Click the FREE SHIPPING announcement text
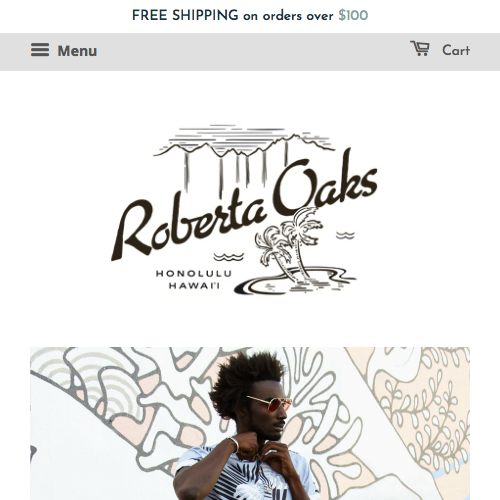Screen dimensions: 500x500 [x=185, y=15]
